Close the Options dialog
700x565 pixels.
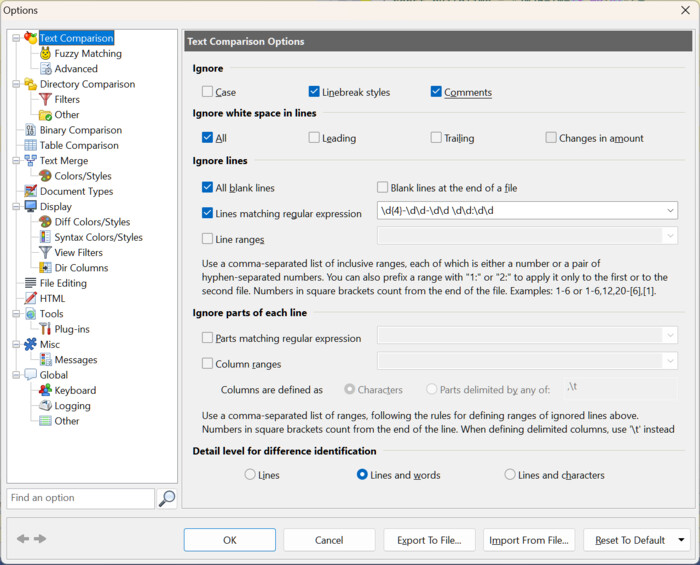click(685, 10)
